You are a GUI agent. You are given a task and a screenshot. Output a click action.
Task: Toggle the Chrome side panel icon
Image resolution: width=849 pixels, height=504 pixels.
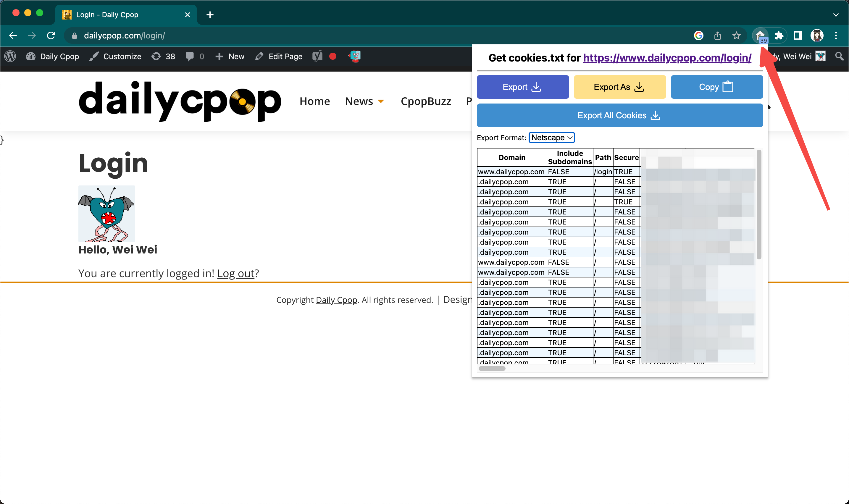point(798,35)
